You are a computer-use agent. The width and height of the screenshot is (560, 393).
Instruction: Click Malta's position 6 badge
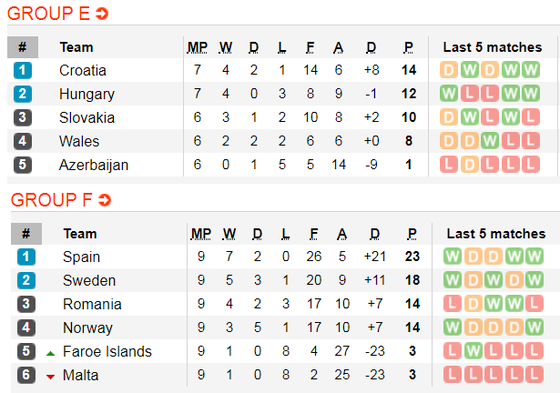click(x=26, y=374)
